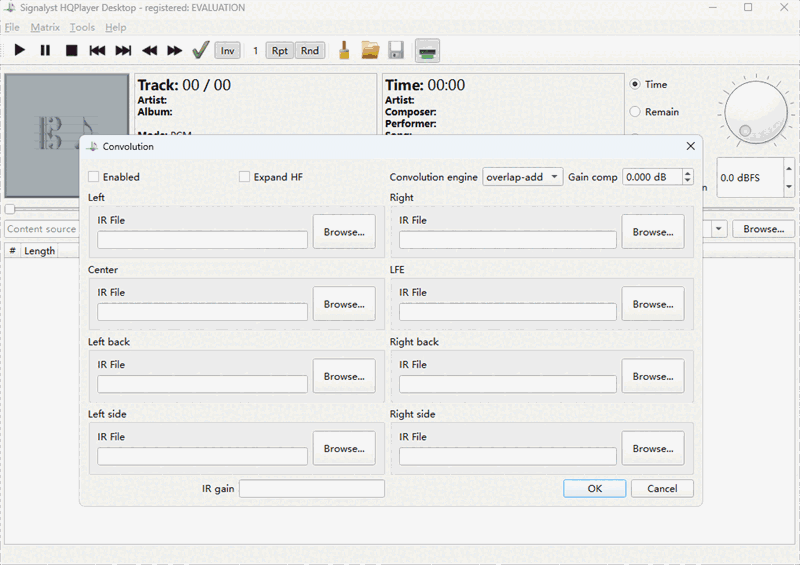This screenshot has height=565, width=800.
Task: Click the volume knob dial
Action: coord(755,110)
